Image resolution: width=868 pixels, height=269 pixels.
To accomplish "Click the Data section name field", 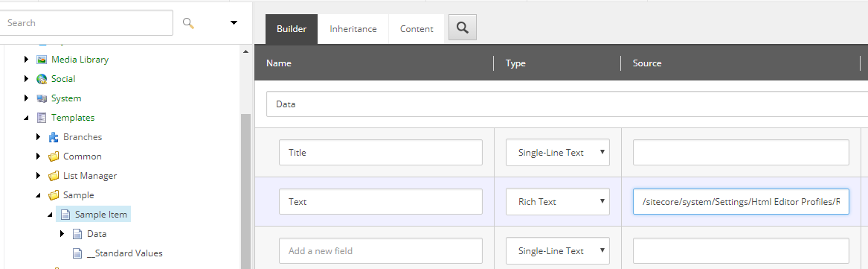I will coord(567,104).
